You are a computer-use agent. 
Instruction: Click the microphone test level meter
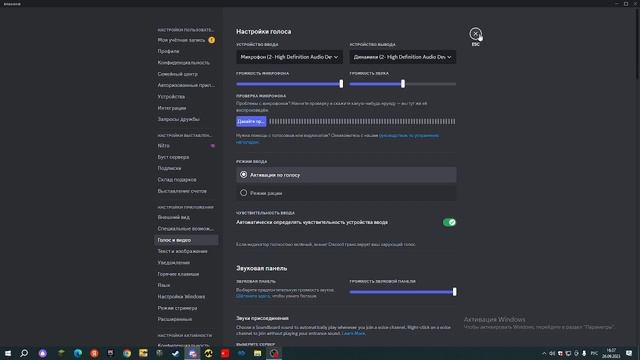click(362, 122)
